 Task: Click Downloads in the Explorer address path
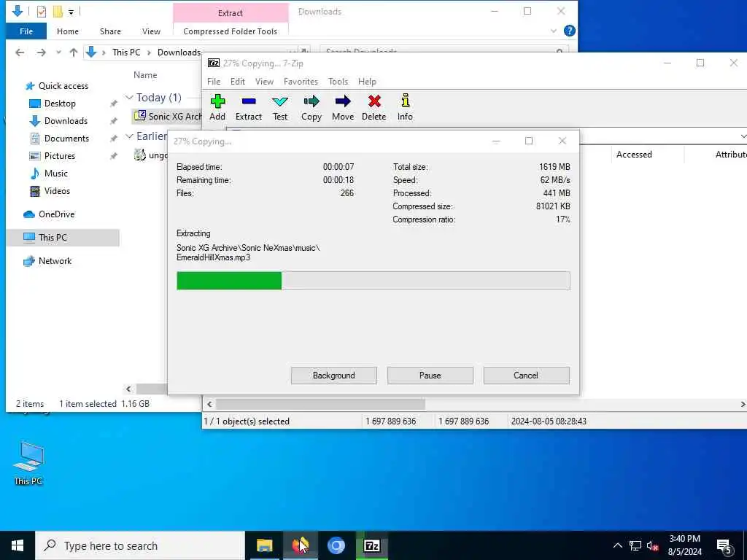(x=179, y=52)
